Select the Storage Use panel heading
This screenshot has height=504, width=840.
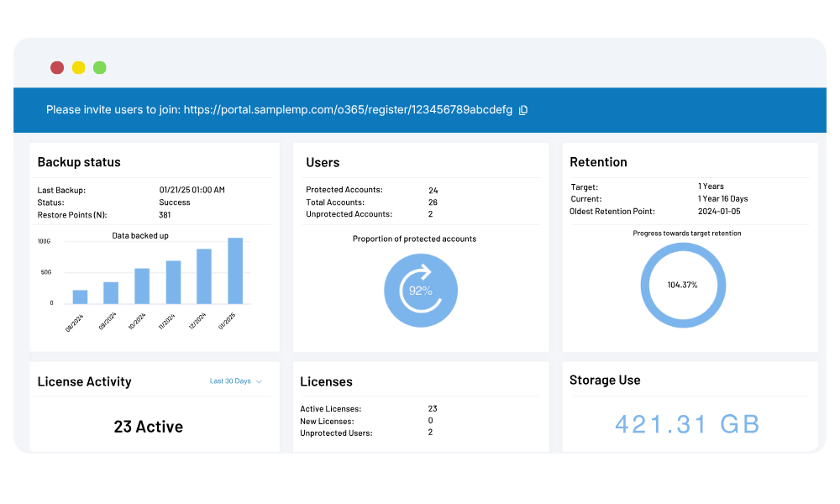coord(605,381)
